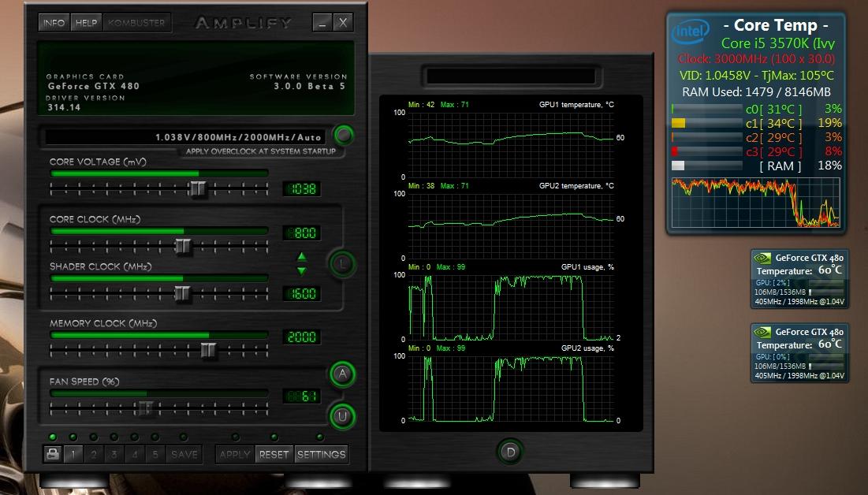Click the Core Clock slider handle
This screenshot has height=495, width=868.
tap(183, 246)
